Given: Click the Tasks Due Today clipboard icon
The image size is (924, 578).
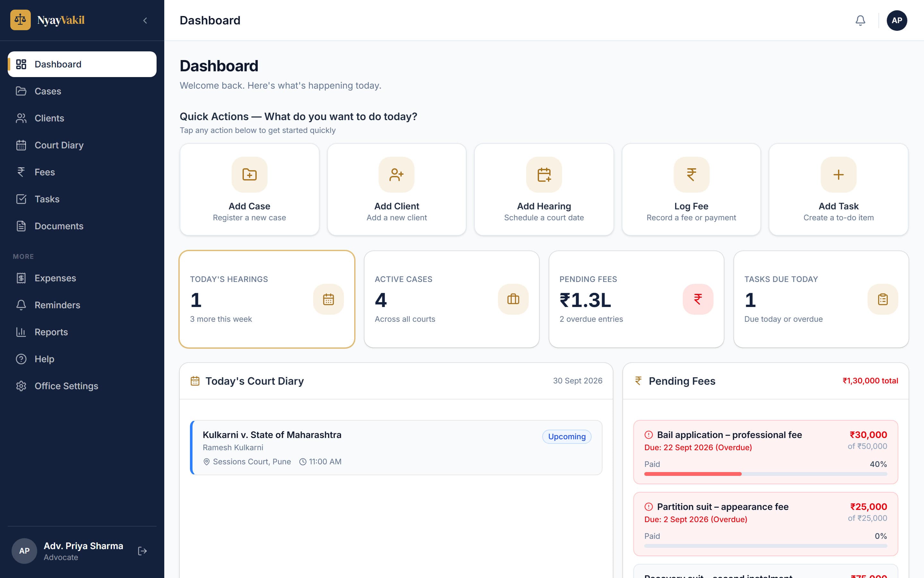Looking at the screenshot, I should coord(883,299).
